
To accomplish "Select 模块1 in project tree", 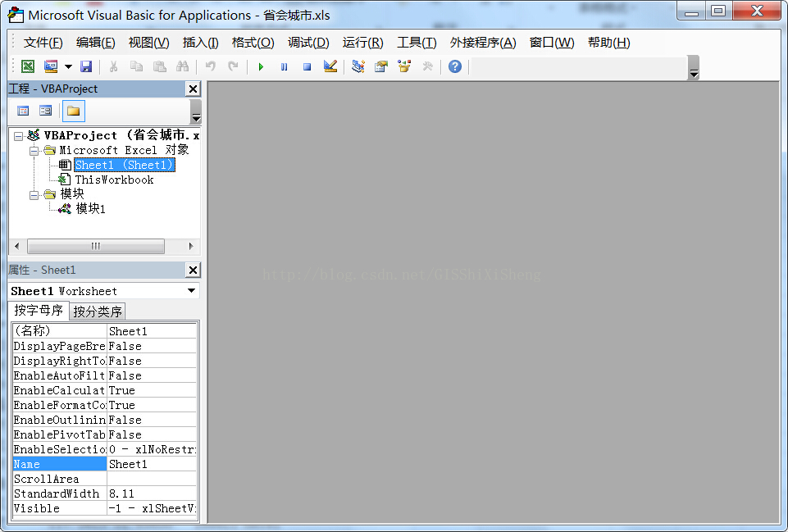I will (90, 208).
